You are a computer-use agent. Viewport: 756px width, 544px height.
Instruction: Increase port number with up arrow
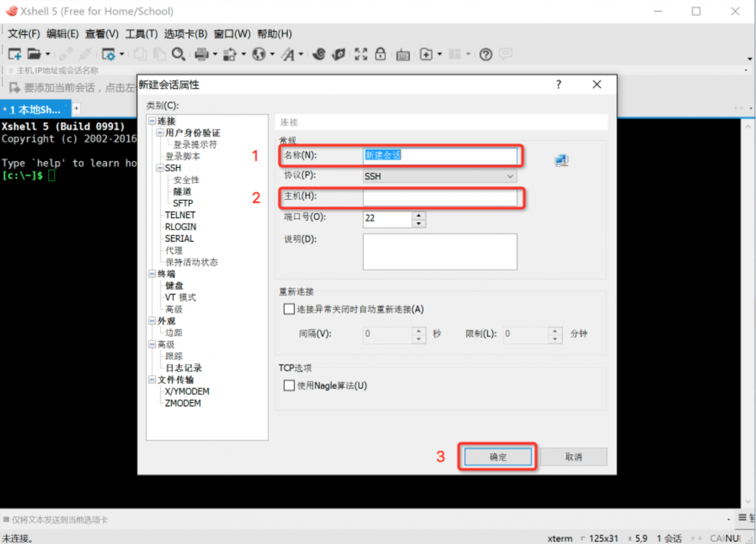(419, 215)
